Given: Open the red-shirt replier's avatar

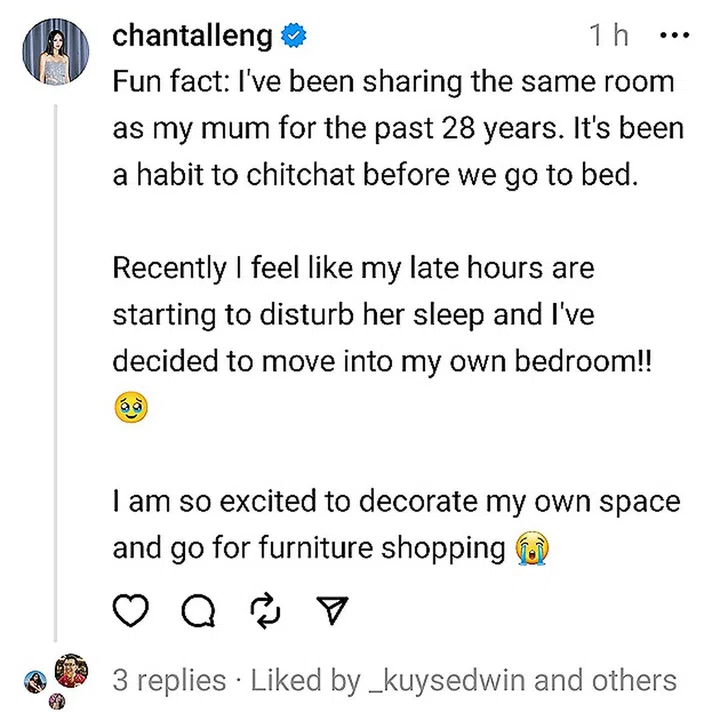Looking at the screenshot, I should pos(71,671).
